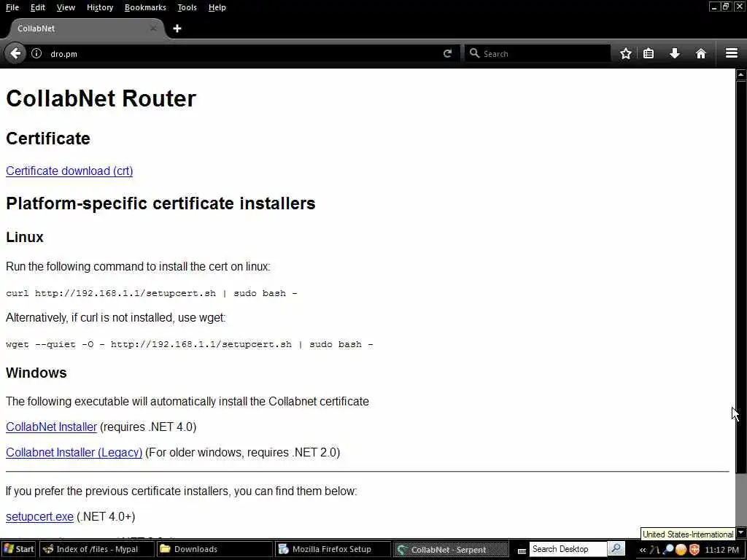Click the Search Desktop magnifier button
747x560 pixels.
point(616,548)
